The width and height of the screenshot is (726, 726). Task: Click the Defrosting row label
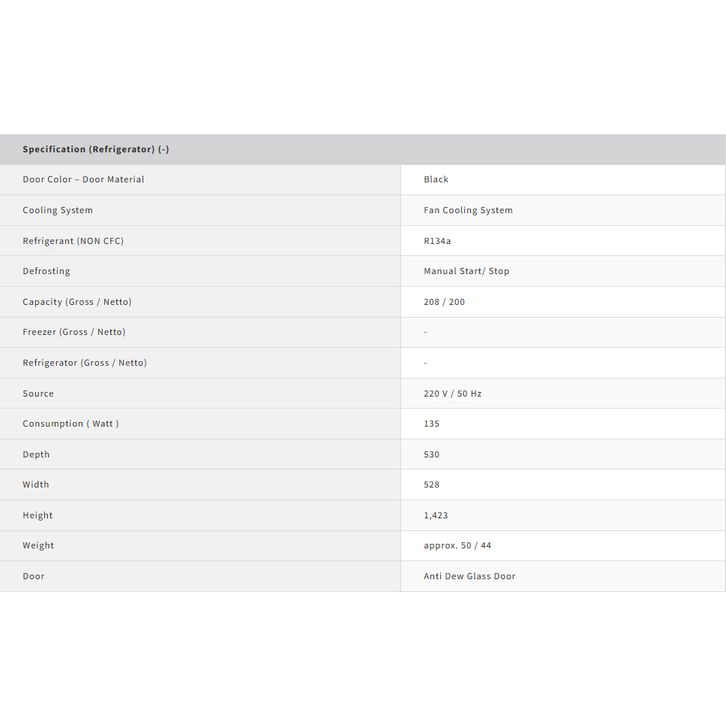(46, 271)
